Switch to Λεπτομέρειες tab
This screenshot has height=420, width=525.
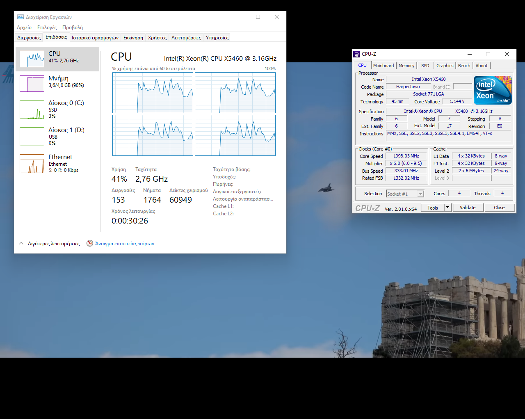click(186, 38)
